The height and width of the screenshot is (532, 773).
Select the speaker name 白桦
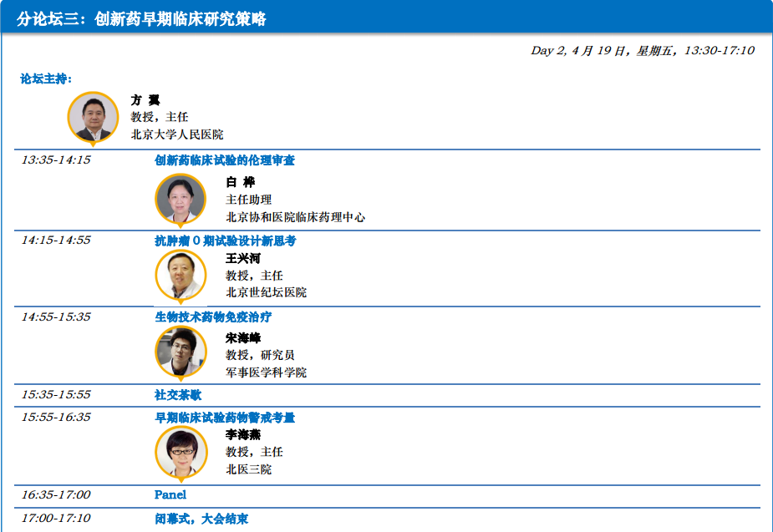click(x=241, y=182)
